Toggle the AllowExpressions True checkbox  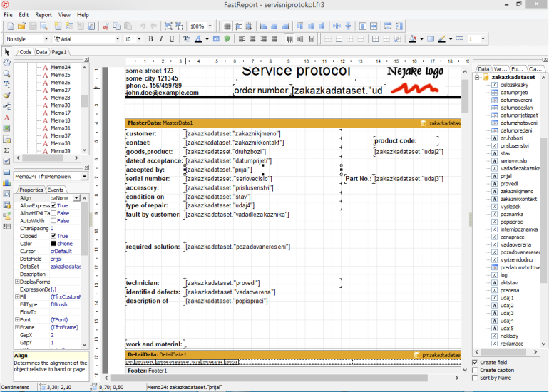tap(53, 206)
